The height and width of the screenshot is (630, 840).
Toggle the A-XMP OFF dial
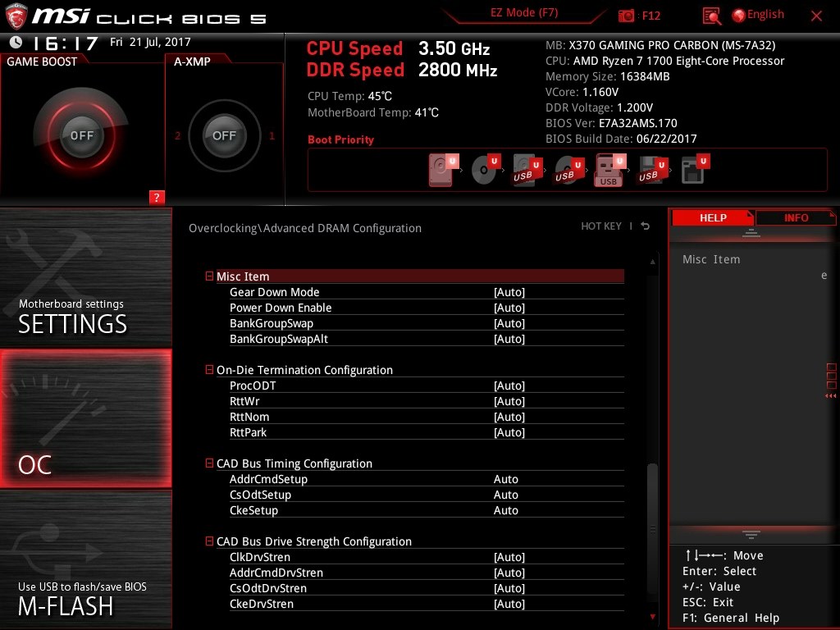click(224, 135)
